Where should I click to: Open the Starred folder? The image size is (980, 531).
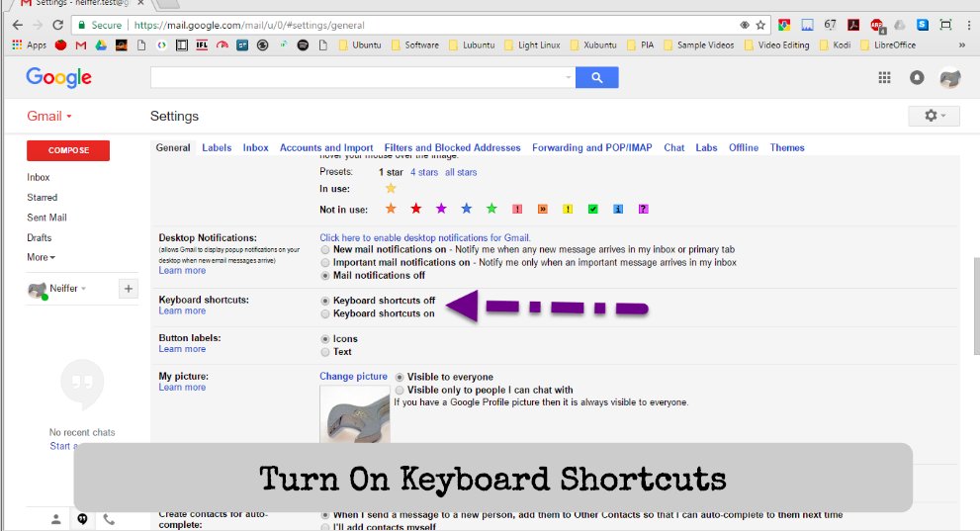pyautogui.click(x=42, y=198)
